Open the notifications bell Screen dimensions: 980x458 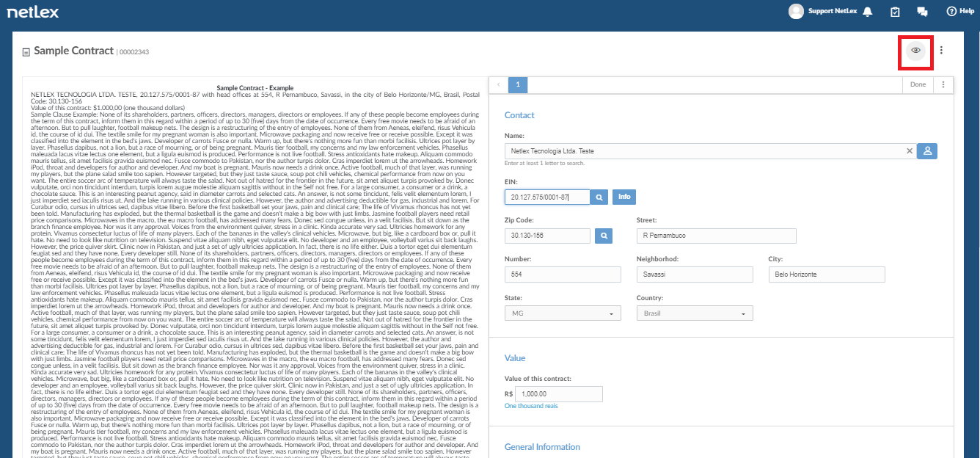point(868,12)
